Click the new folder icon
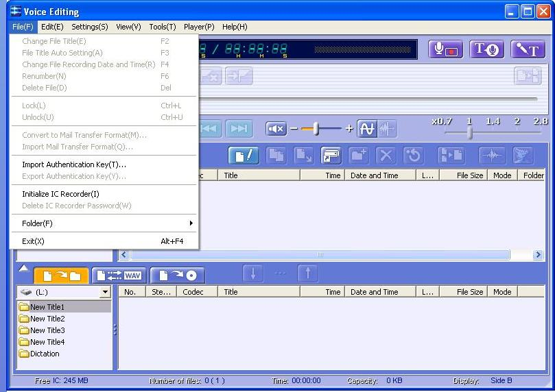555x392 pixels. click(x=359, y=156)
